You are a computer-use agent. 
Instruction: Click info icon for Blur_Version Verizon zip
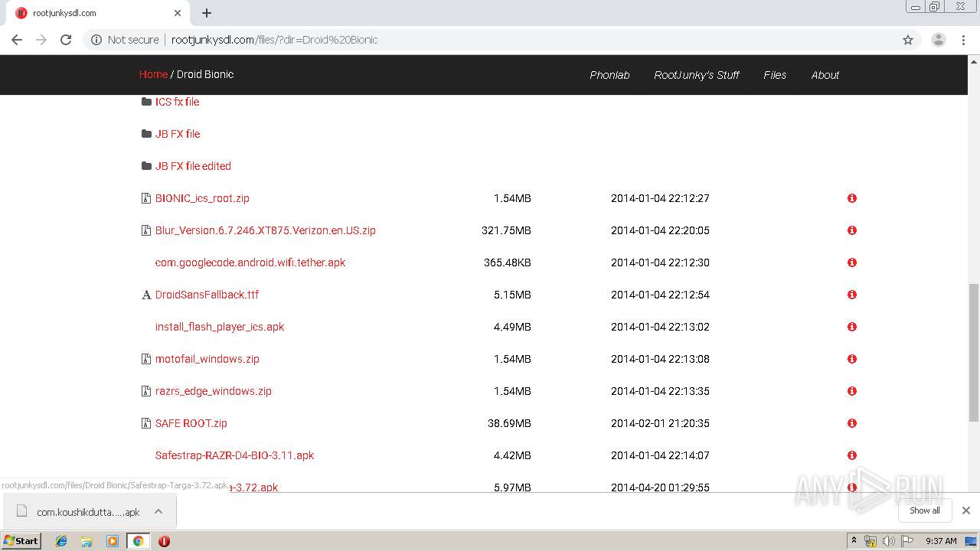(851, 230)
